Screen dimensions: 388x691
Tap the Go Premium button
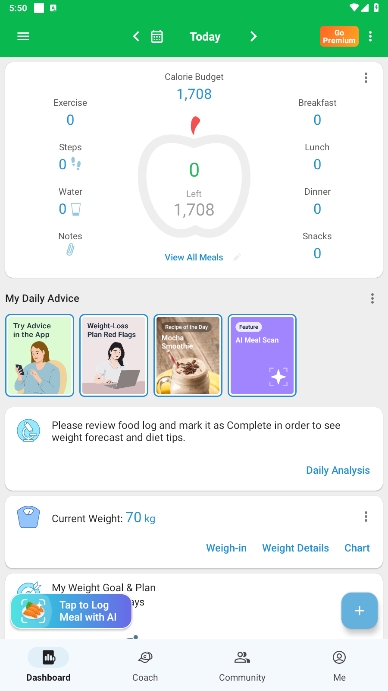point(339,37)
